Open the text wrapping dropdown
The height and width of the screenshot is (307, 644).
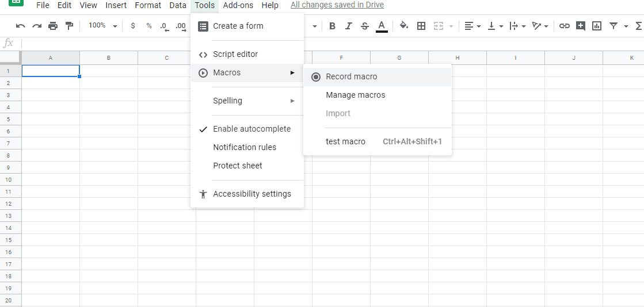pyautogui.click(x=517, y=26)
